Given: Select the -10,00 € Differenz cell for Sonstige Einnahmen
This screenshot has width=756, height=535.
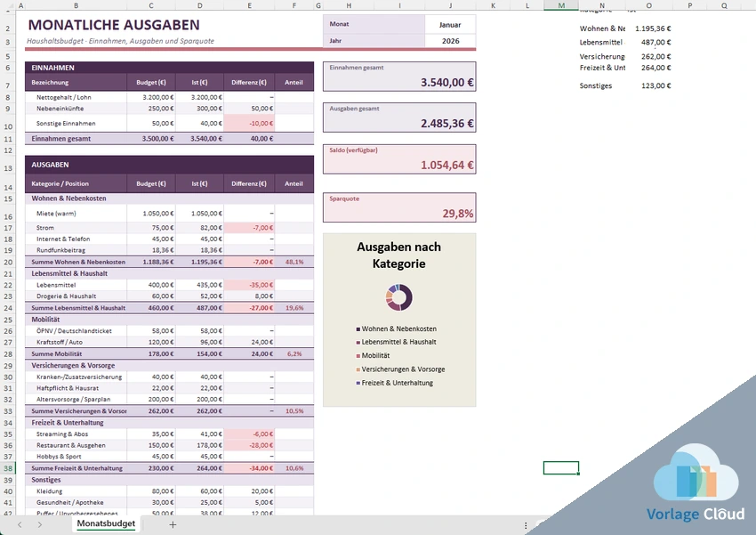Looking at the screenshot, I should coord(249,123).
